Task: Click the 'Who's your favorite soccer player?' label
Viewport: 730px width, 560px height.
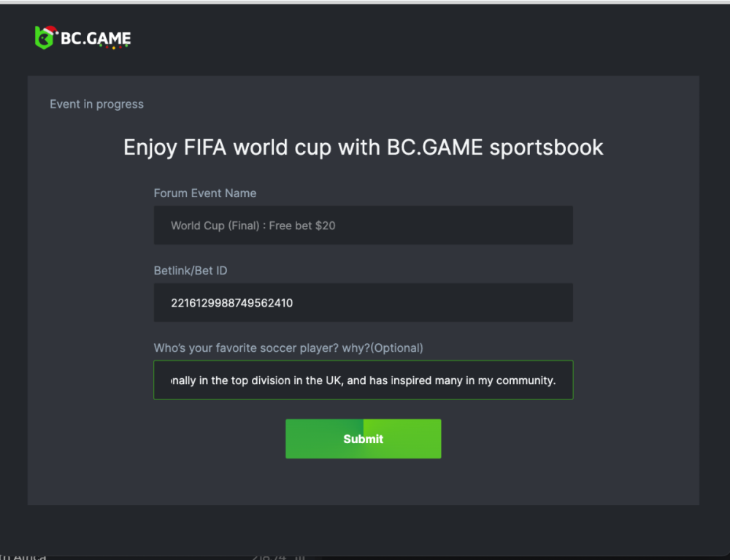Action: 288,348
